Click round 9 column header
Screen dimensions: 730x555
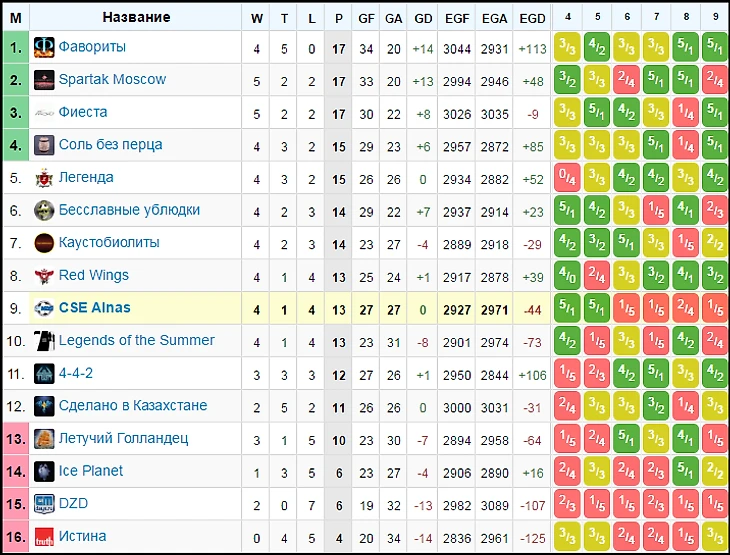pyautogui.click(x=714, y=17)
